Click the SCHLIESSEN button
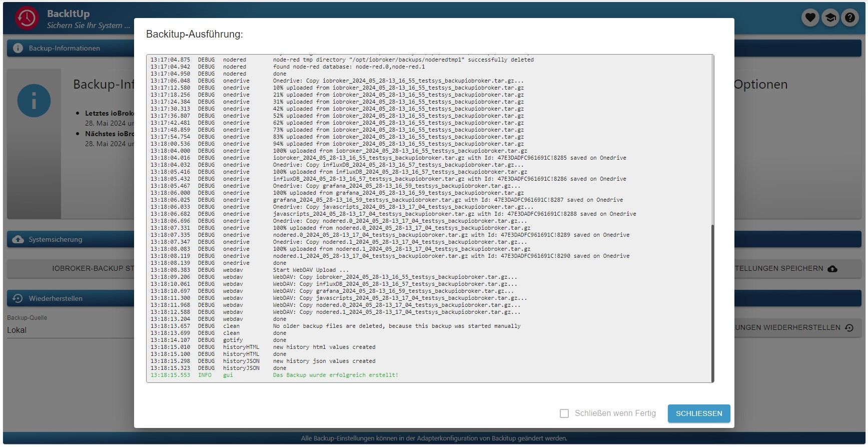 [698, 413]
